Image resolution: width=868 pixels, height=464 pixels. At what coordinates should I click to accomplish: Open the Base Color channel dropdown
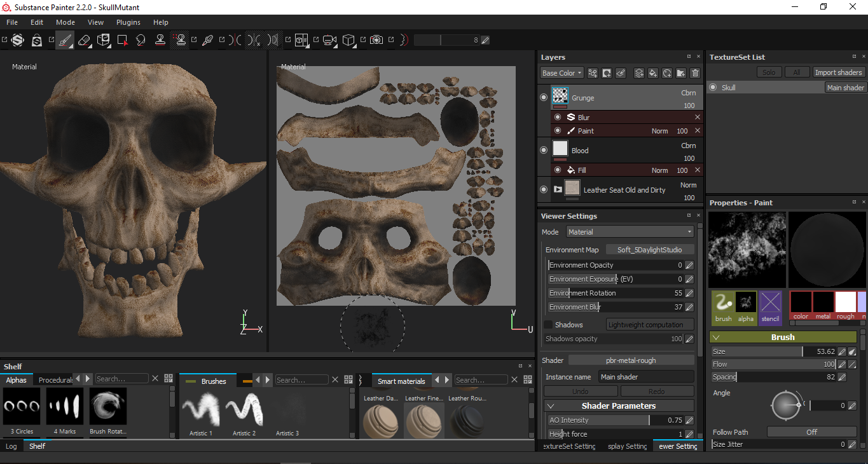pyautogui.click(x=561, y=73)
